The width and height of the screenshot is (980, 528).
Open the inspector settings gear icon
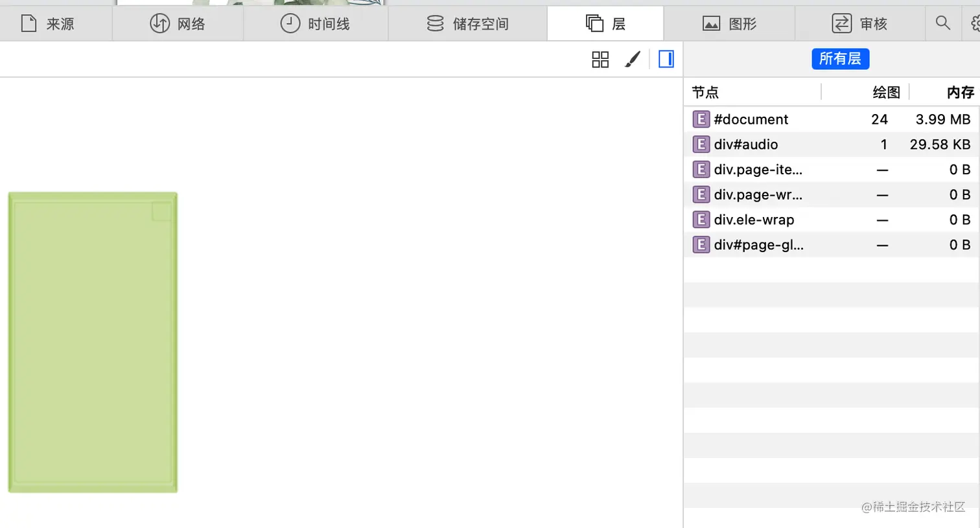point(975,23)
